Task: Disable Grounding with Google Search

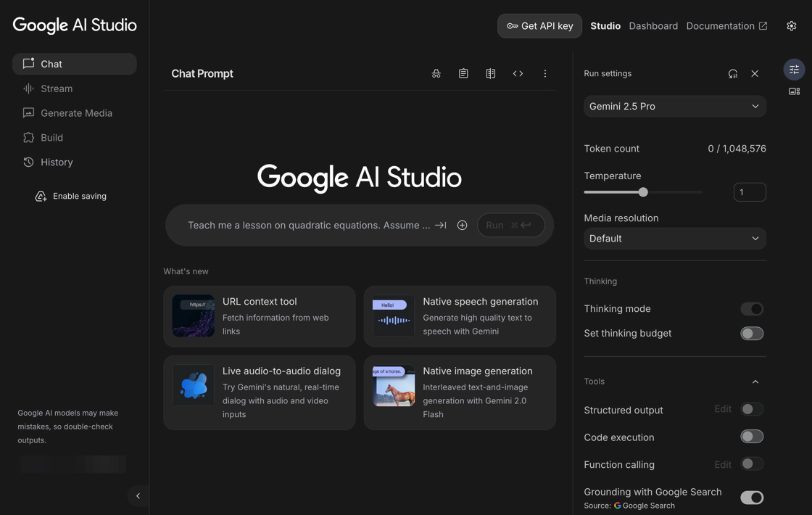Action: coord(752,498)
